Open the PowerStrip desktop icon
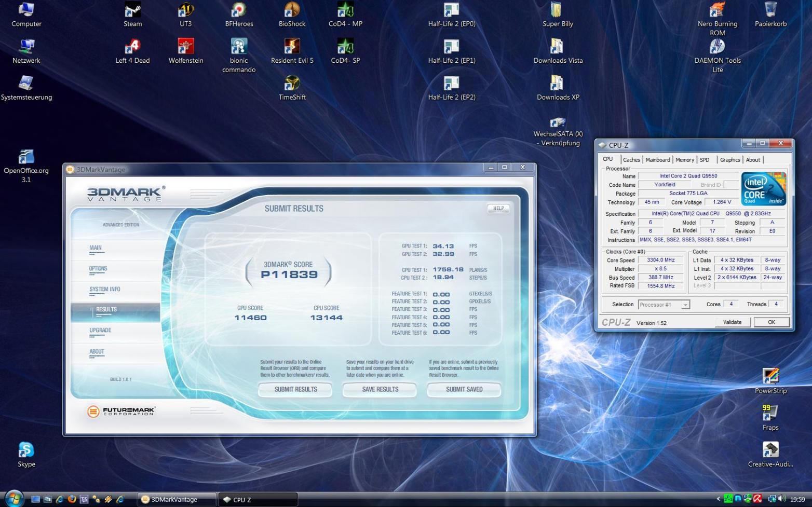The width and height of the screenshot is (812, 507). [x=770, y=381]
